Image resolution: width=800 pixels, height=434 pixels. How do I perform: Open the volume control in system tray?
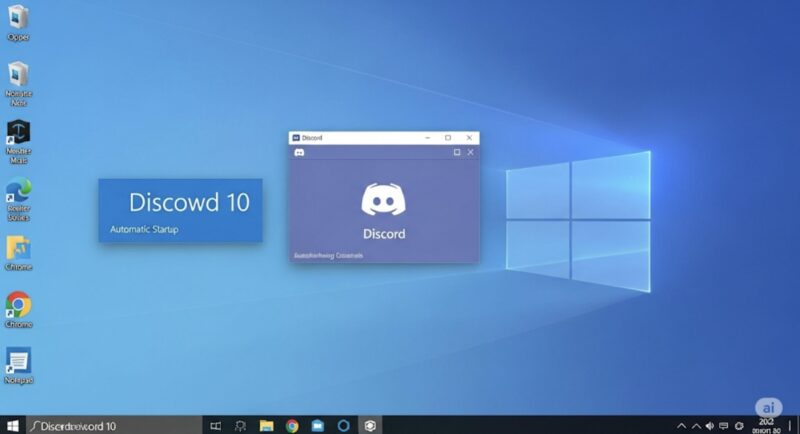(x=710, y=426)
